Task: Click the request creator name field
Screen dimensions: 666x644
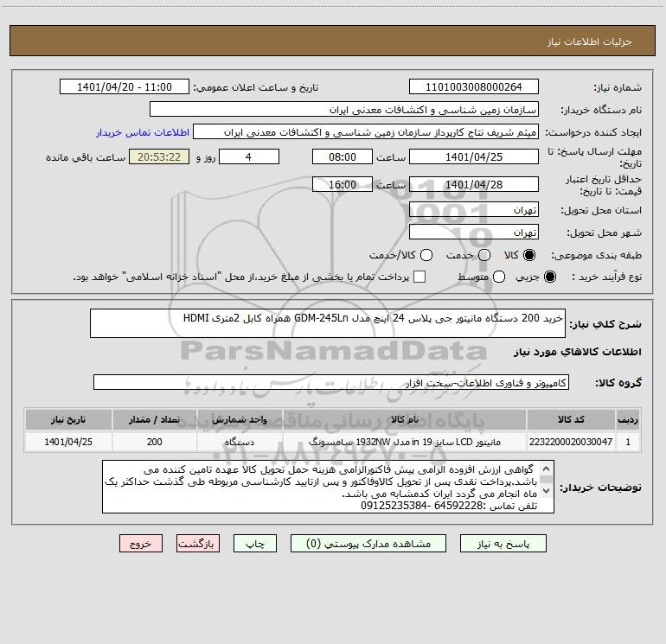Action: tap(366, 132)
